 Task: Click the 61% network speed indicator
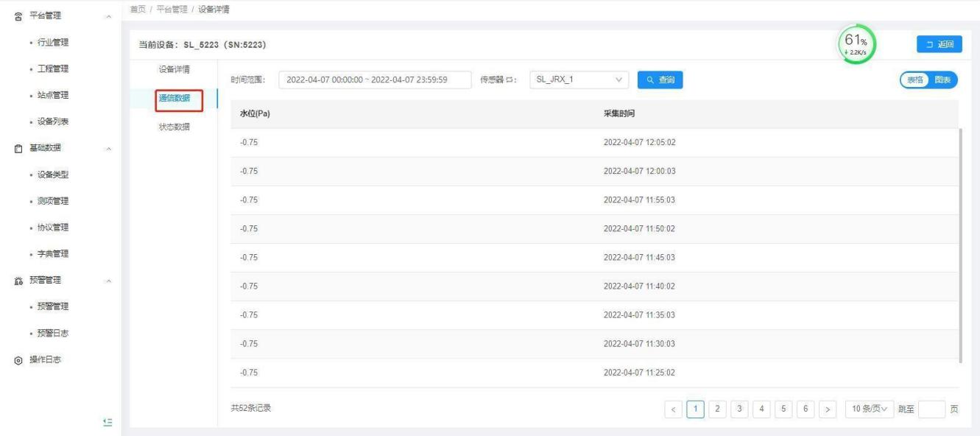click(856, 45)
